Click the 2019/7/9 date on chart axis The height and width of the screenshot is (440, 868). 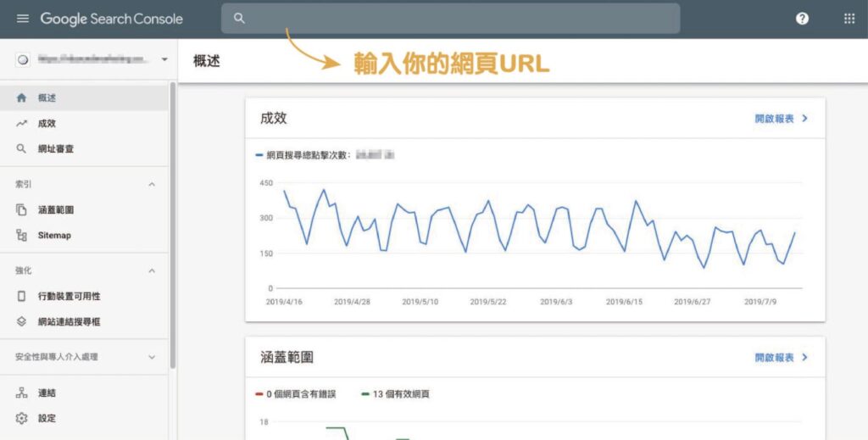(760, 302)
